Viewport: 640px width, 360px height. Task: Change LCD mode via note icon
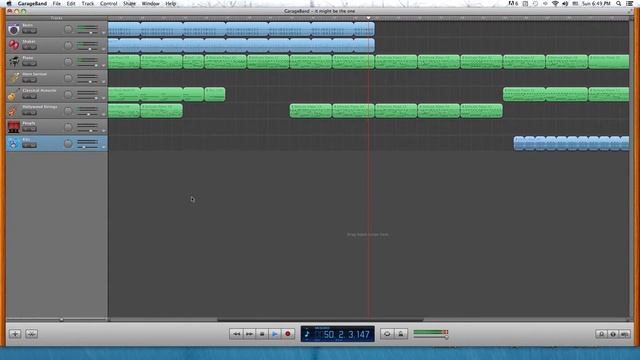coord(307,334)
